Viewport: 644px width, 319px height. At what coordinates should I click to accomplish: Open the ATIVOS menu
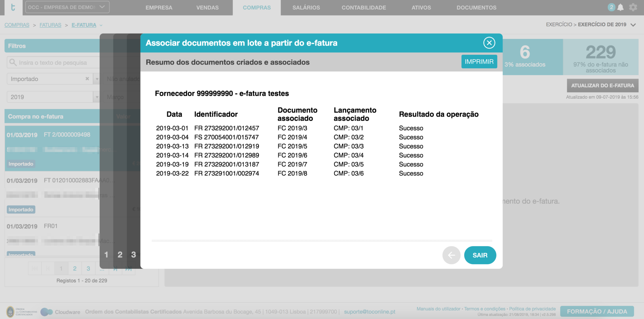(421, 8)
